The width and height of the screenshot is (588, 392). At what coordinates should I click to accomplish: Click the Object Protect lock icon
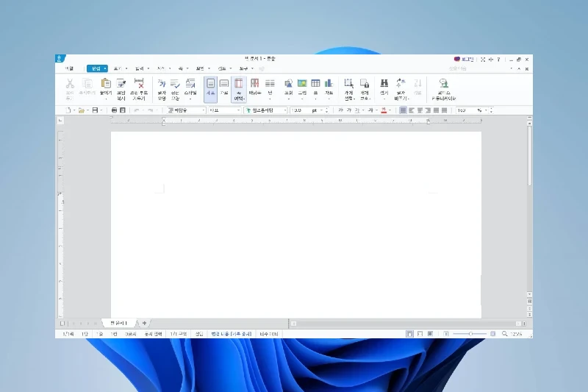pyautogui.click(x=365, y=84)
